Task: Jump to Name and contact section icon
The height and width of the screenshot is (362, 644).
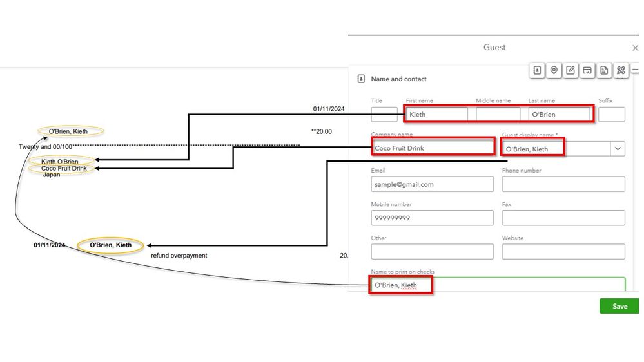Action: [x=537, y=70]
